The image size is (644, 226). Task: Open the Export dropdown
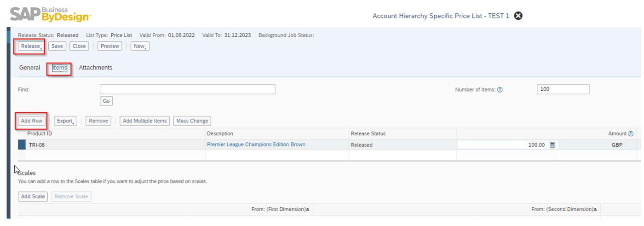(x=65, y=121)
